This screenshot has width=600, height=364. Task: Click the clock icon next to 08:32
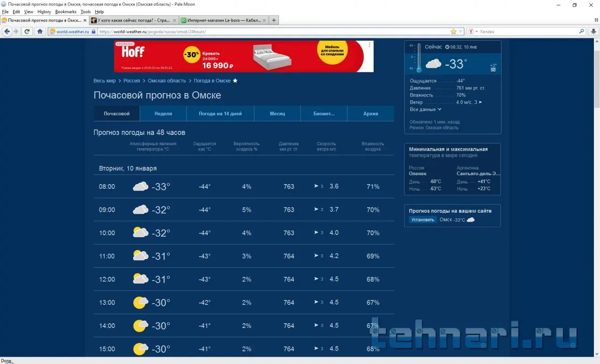(x=447, y=47)
